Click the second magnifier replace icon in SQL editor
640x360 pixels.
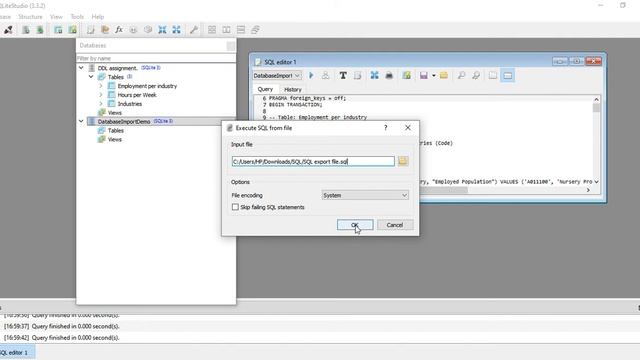(x=476, y=76)
